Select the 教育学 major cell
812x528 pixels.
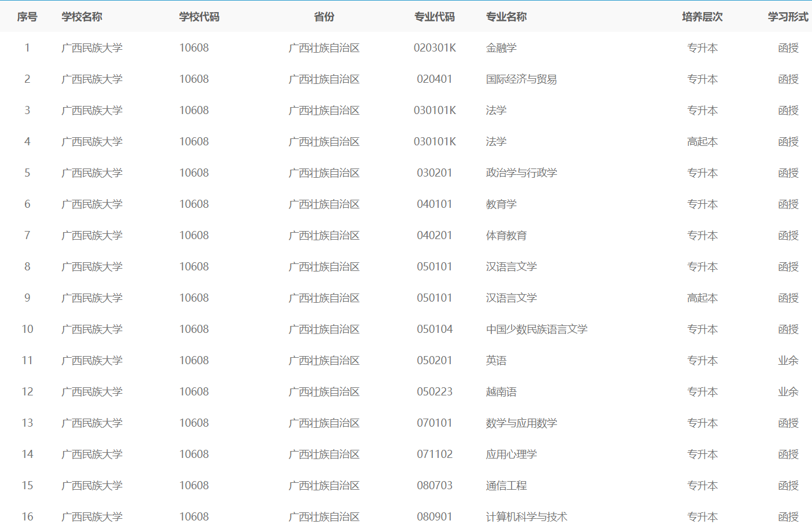501,204
